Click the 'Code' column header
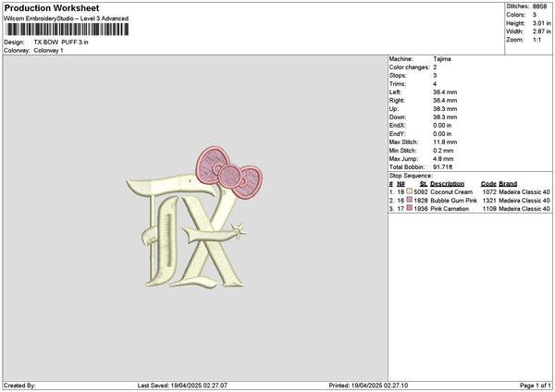Image resolution: width=555 pixels, height=392 pixels. point(488,184)
